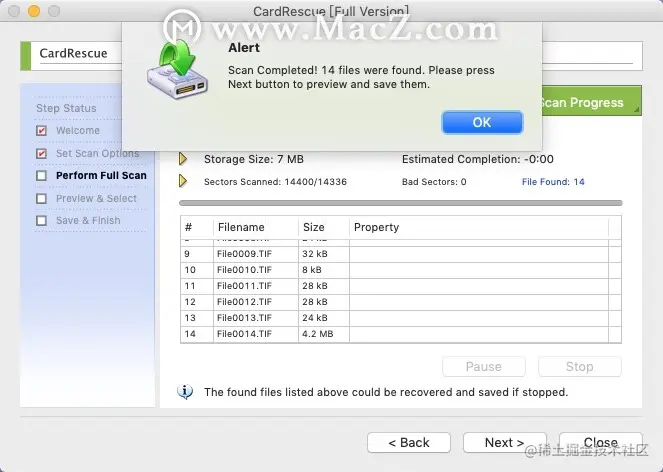Toggle the Perform Full Scan checkbox
Viewport: 663px width, 472px height.
coord(41,176)
